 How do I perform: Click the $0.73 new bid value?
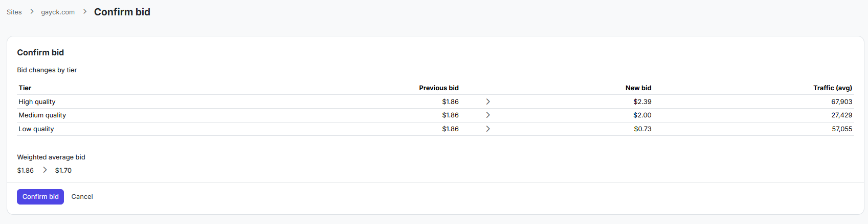pyautogui.click(x=642, y=129)
